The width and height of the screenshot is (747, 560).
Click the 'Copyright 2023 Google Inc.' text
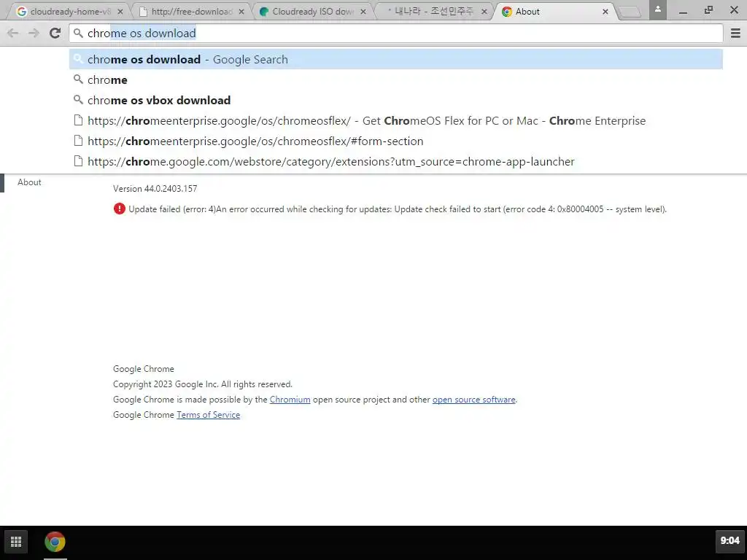(203, 384)
